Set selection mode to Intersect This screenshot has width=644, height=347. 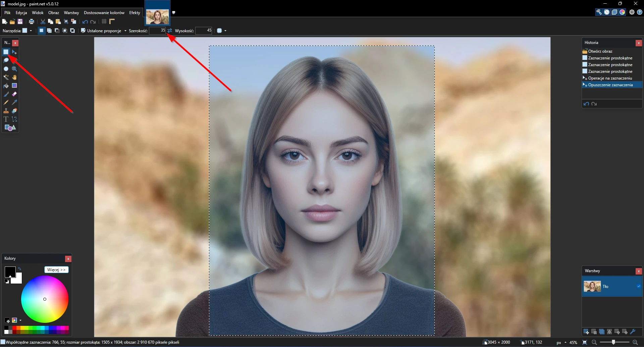[x=65, y=31]
